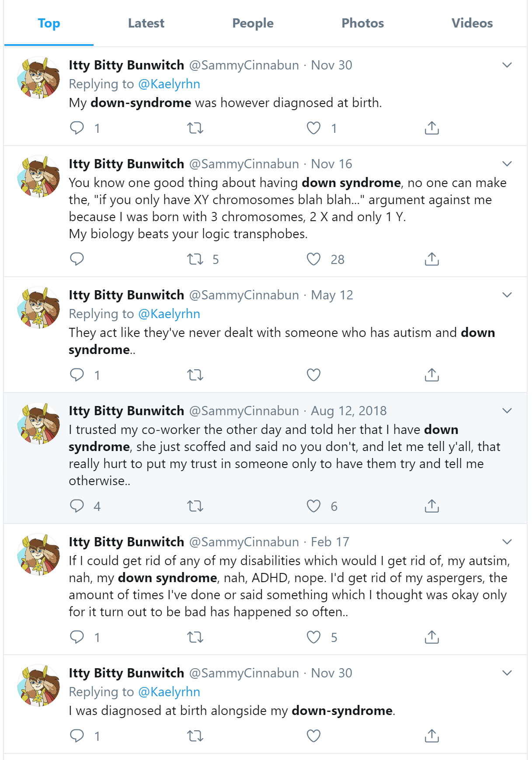Image resolution: width=532 pixels, height=760 pixels.
Task: Switch to the Videos tab
Action: pos(472,23)
